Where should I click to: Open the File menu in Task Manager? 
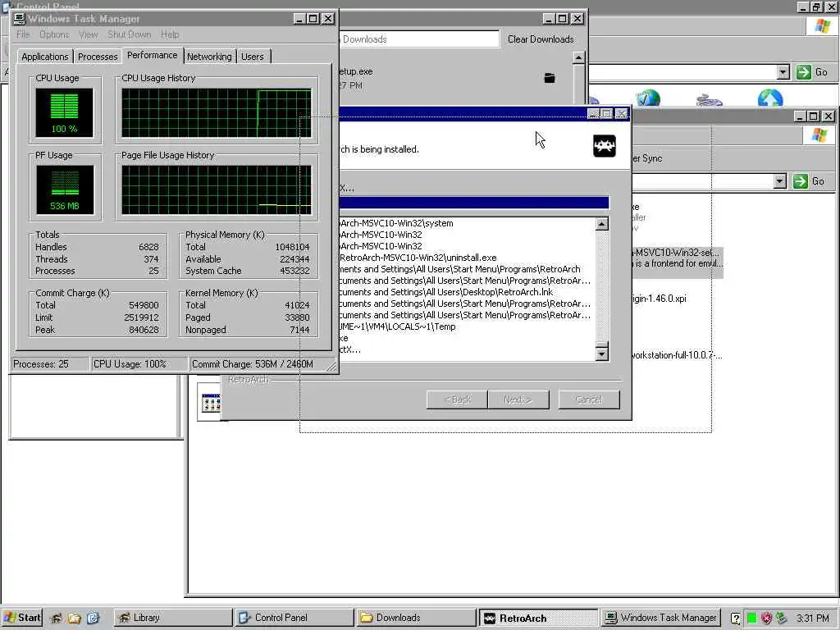pos(23,34)
